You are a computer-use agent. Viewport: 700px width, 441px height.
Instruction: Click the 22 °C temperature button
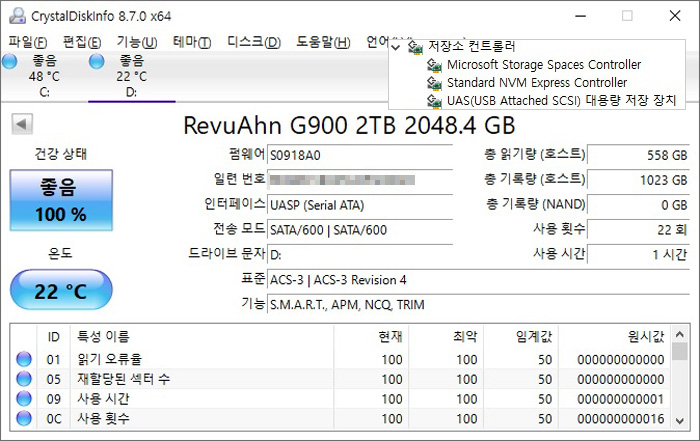click(61, 290)
